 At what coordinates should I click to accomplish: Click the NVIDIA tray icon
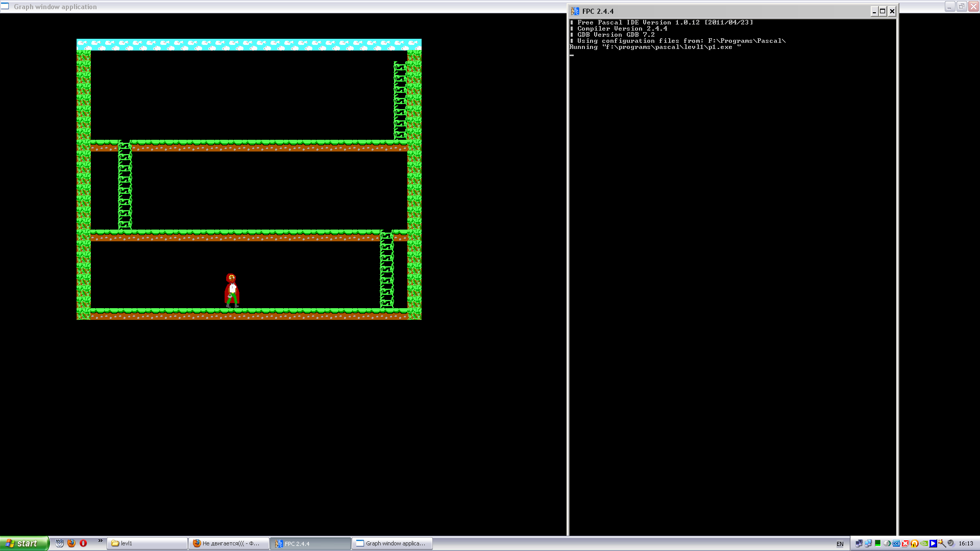(924, 543)
